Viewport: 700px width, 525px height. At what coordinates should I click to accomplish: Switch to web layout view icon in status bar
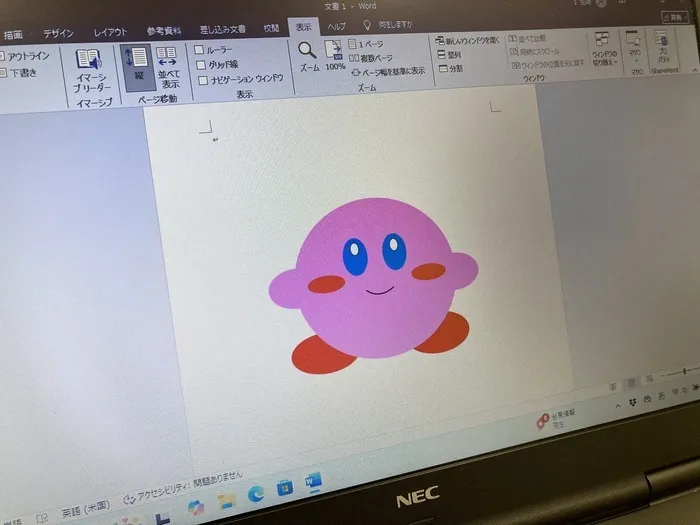coord(649,379)
